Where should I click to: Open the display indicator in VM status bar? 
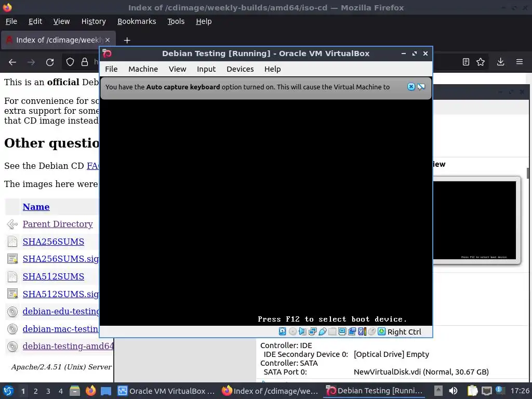tap(342, 331)
